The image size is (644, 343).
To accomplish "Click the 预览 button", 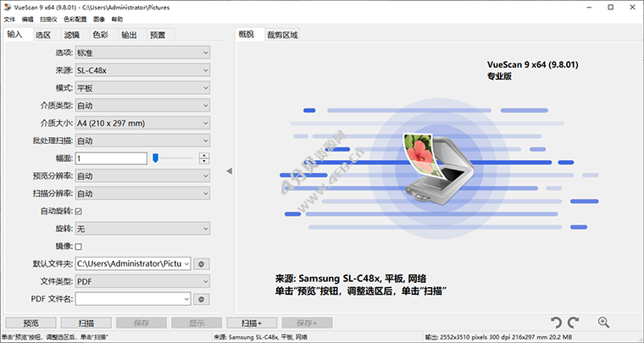I will 31,323.
